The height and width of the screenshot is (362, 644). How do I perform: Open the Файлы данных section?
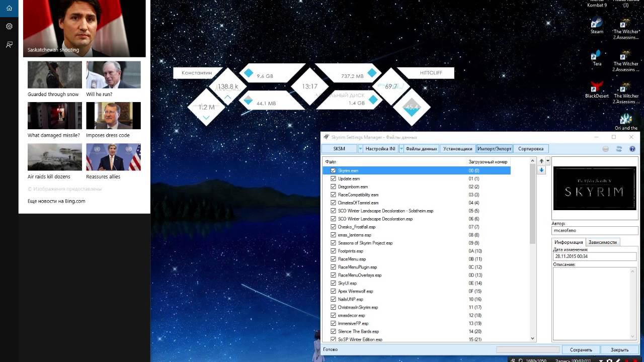pos(422,149)
